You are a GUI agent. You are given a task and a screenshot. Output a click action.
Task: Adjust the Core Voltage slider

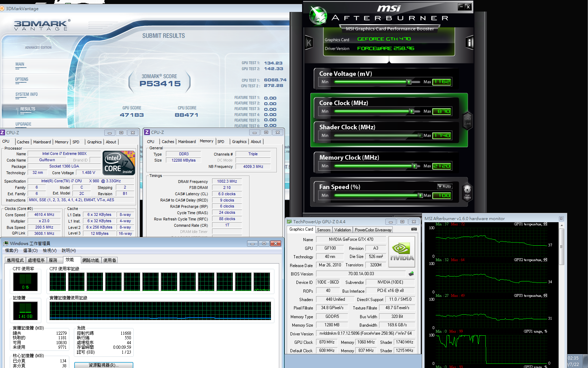tap(408, 82)
